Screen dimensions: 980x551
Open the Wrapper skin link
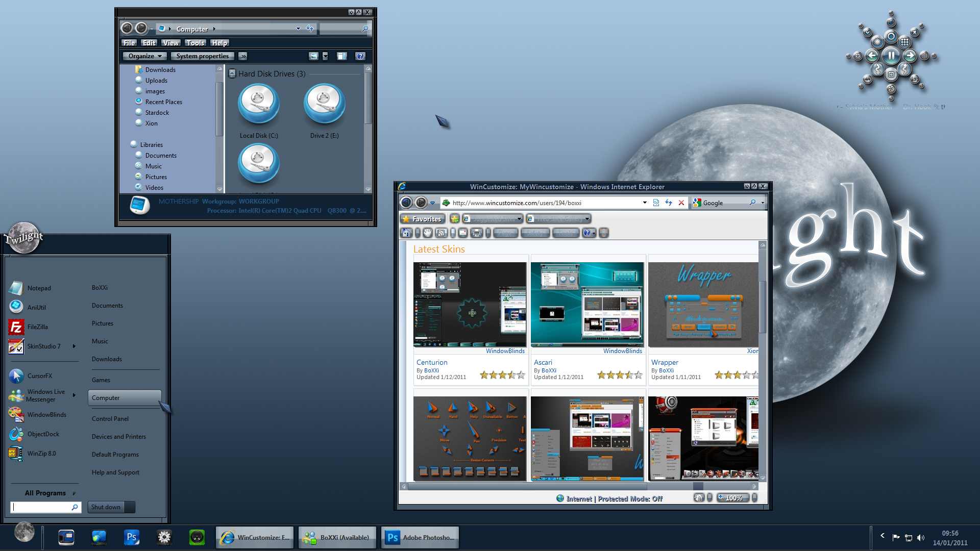[665, 362]
